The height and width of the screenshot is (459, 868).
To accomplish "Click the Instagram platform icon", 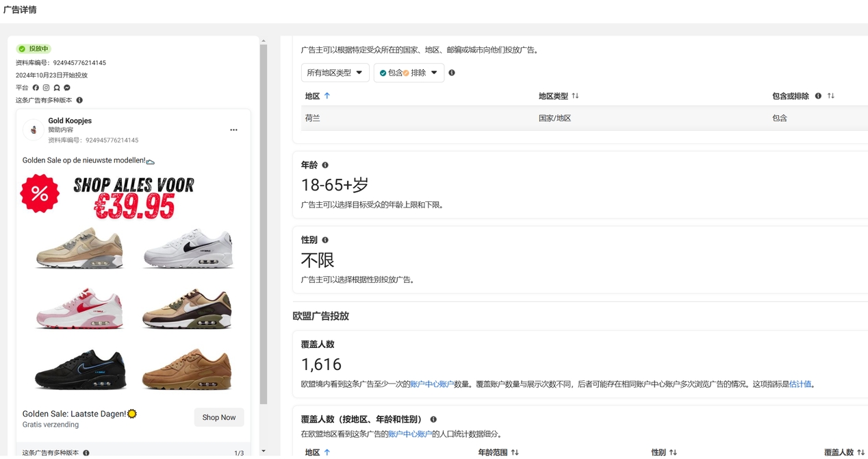I will pos(46,88).
